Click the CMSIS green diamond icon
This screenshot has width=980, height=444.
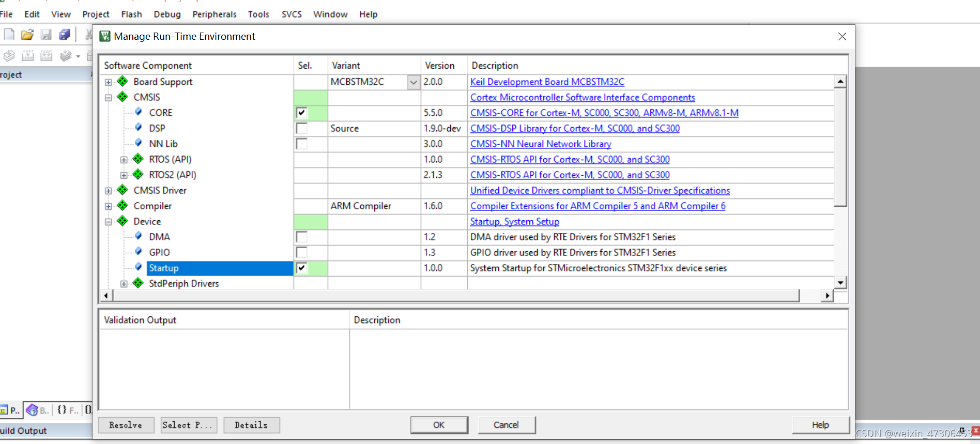point(122,97)
